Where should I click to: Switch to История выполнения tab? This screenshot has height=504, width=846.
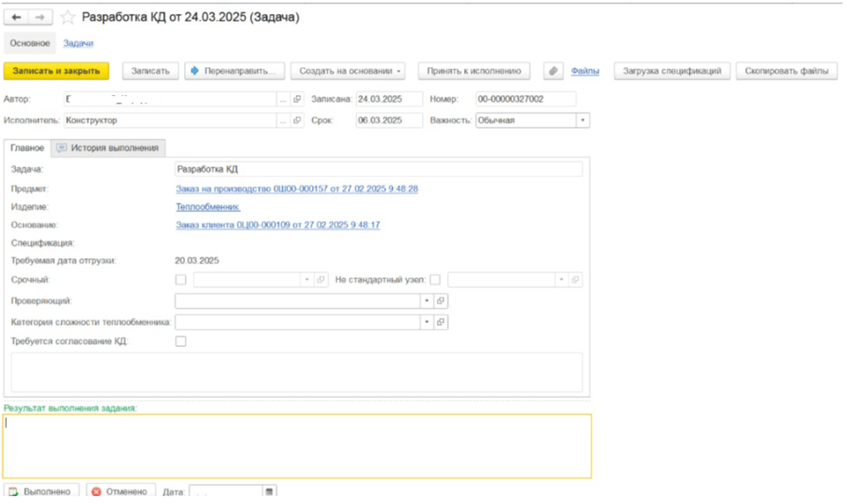pyautogui.click(x=108, y=148)
